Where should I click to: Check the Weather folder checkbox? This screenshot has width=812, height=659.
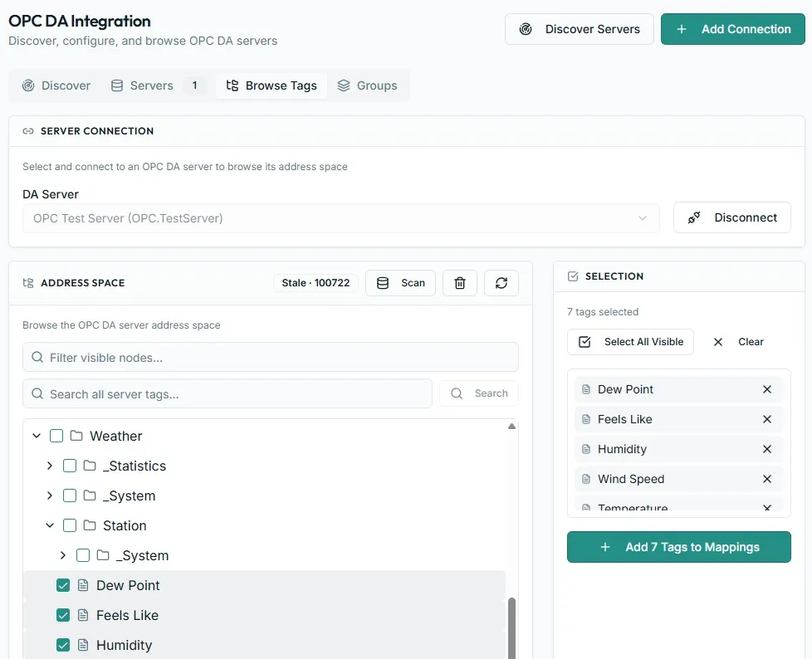pos(56,436)
